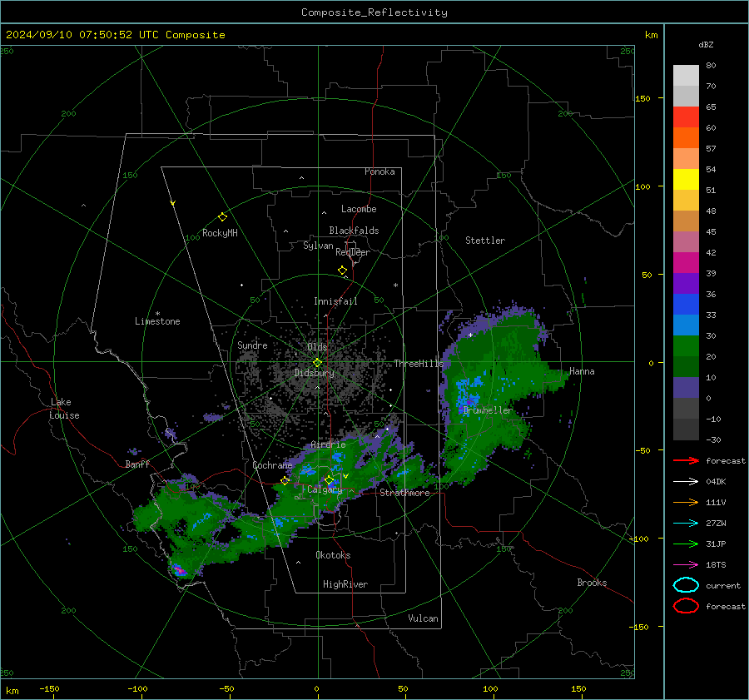Image resolution: width=749 pixels, height=700 pixels.
Task: Click the ThreeHills label
Action: (419, 364)
